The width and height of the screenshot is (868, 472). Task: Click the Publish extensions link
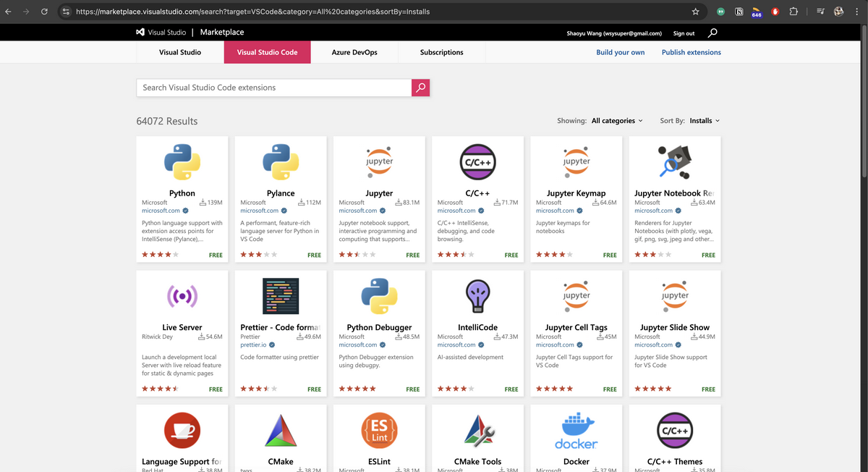pyautogui.click(x=692, y=53)
